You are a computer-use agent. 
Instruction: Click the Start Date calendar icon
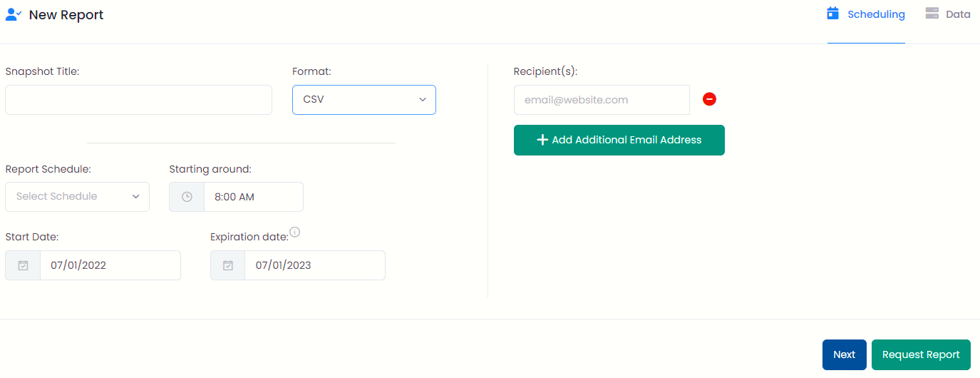pos(23,265)
